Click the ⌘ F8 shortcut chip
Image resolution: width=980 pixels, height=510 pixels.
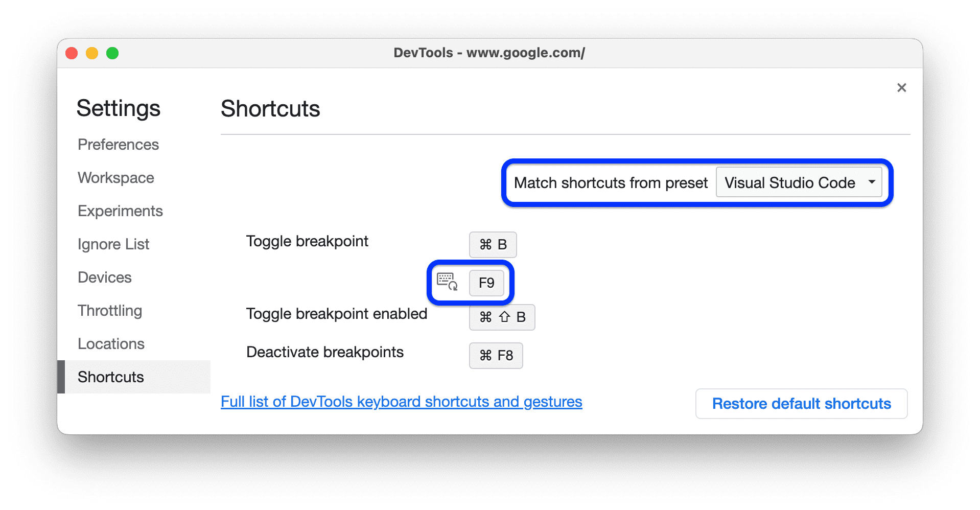pyautogui.click(x=495, y=355)
